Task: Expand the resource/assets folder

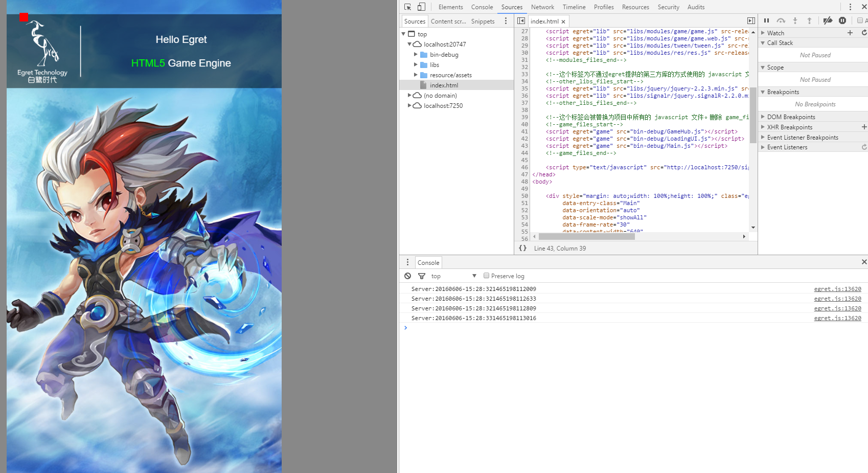Action: pyautogui.click(x=416, y=75)
